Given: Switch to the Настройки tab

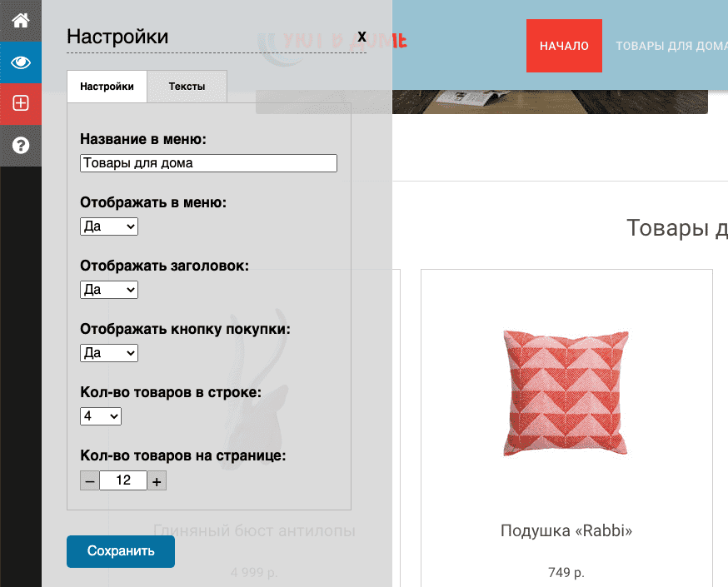Looking at the screenshot, I should 107,87.
